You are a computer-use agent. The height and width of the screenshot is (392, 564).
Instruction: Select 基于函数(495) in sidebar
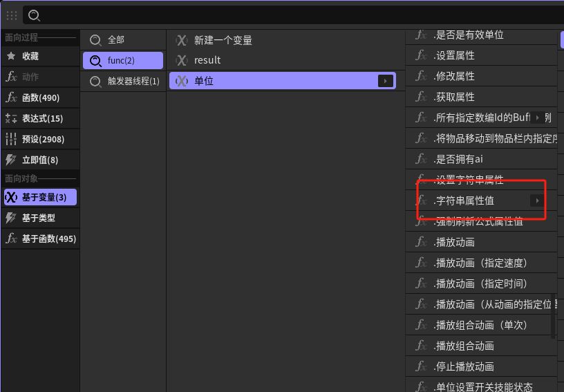pyautogui.click(x=40, y=239)
